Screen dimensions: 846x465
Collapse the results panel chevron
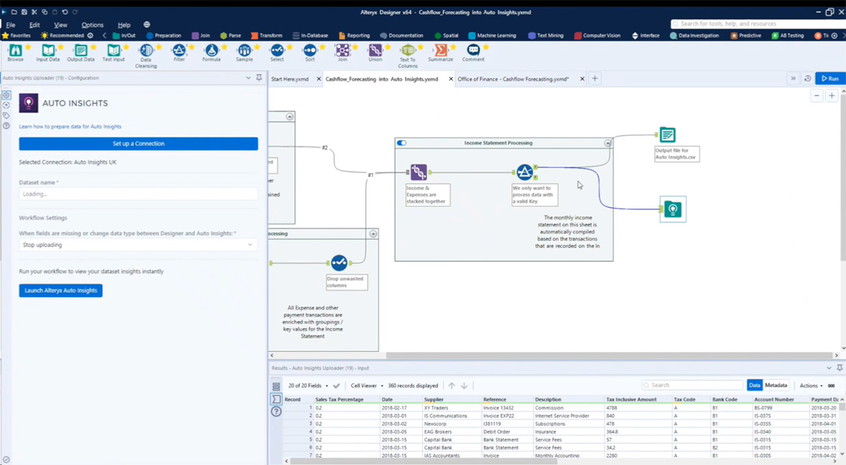click(829, 368)
